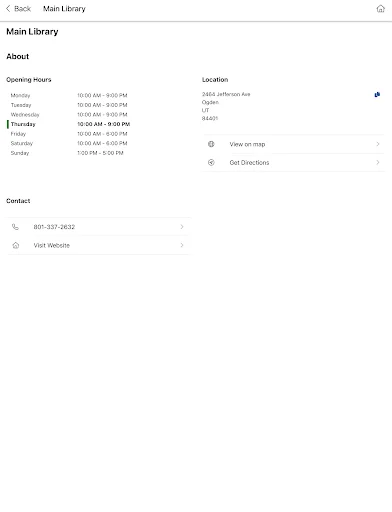Click the Saturday row label

click(x=22, y=143)
